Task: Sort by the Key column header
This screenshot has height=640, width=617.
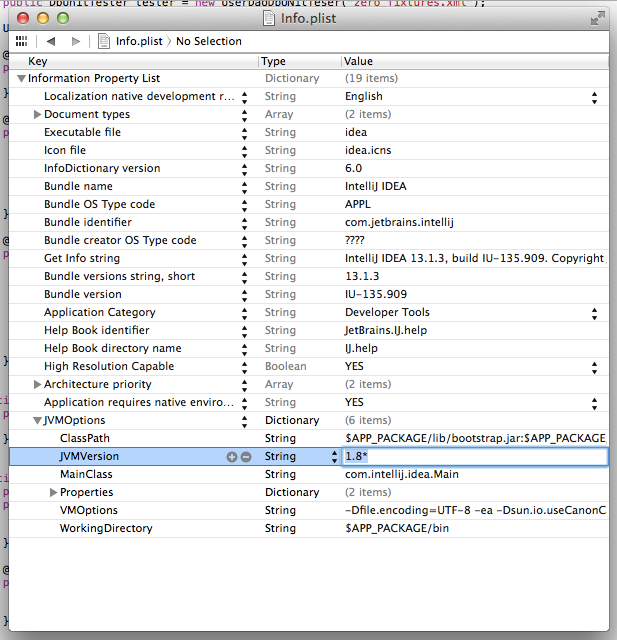Action: 133,61
